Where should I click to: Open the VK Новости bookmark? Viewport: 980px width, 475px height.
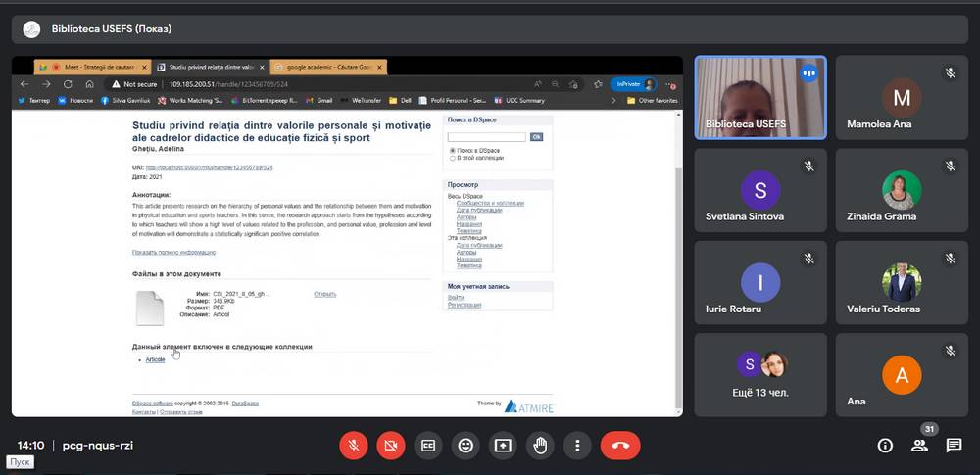click(75, 100)
